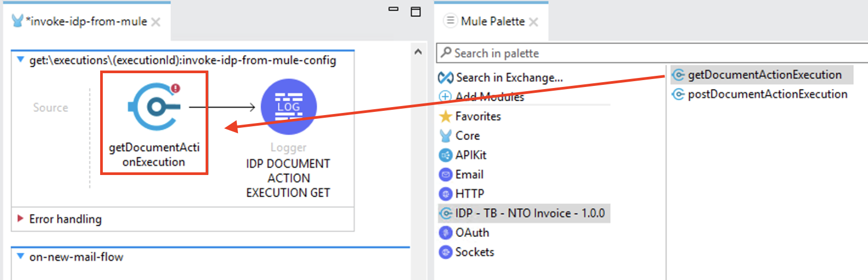Screen dimensions: 868x280
Task: Click the Favorites star icon
Action: [x=446, y=116]
